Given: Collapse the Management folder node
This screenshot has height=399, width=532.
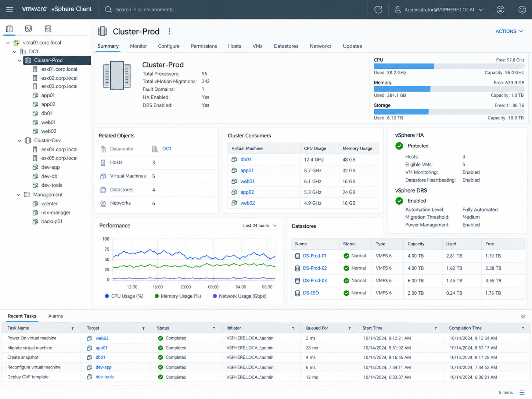Looking at the screenshot, I should coord(19,195).
